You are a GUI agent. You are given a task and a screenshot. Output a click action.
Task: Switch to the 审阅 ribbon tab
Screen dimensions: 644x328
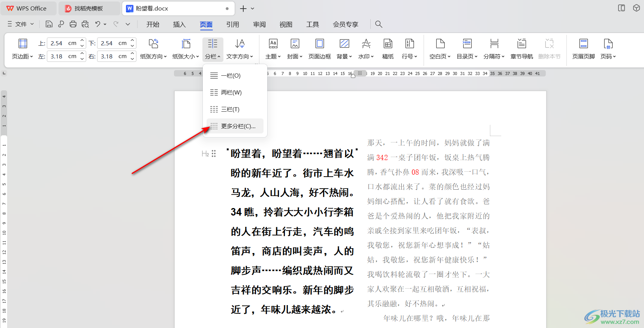tap(259, 24)
